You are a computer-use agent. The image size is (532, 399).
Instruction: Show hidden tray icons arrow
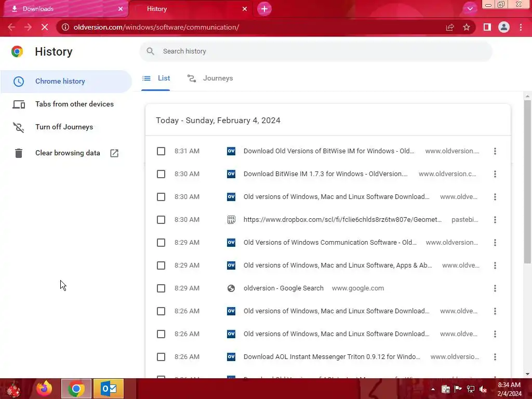(433, 389)
